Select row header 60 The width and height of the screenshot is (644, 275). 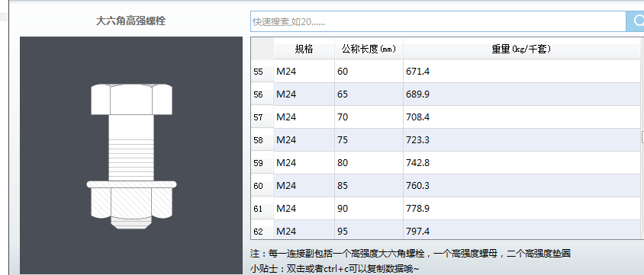point(262,186)
